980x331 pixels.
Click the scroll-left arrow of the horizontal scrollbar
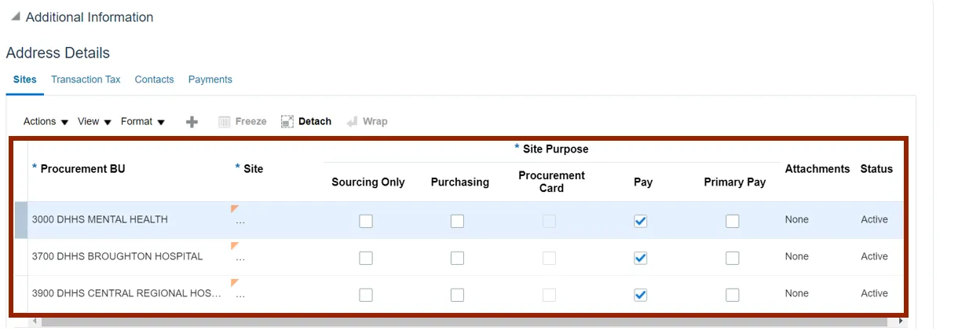click(x=34, y=322)
